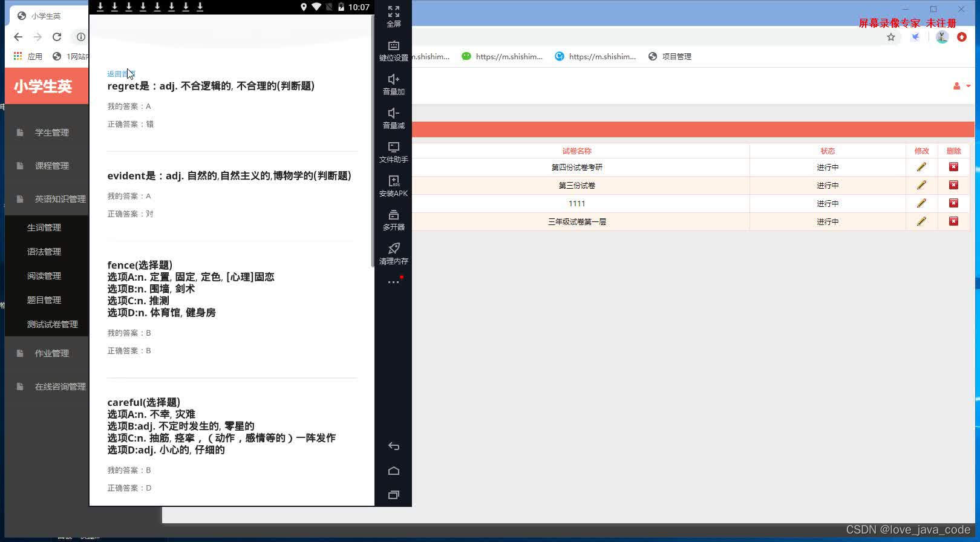Click the 试卷名称 column header
The height and width of the screenshot is (542, 980).
click(x=577, y=151)
